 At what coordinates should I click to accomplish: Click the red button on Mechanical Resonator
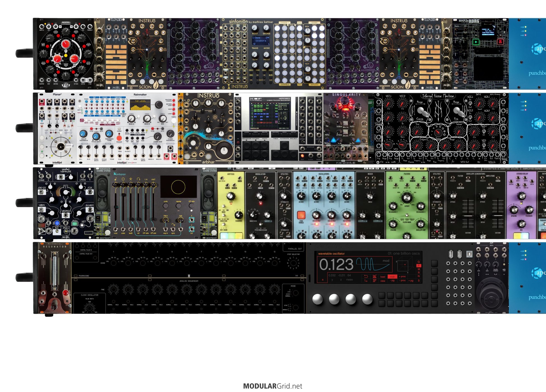(x=66, y=293)
